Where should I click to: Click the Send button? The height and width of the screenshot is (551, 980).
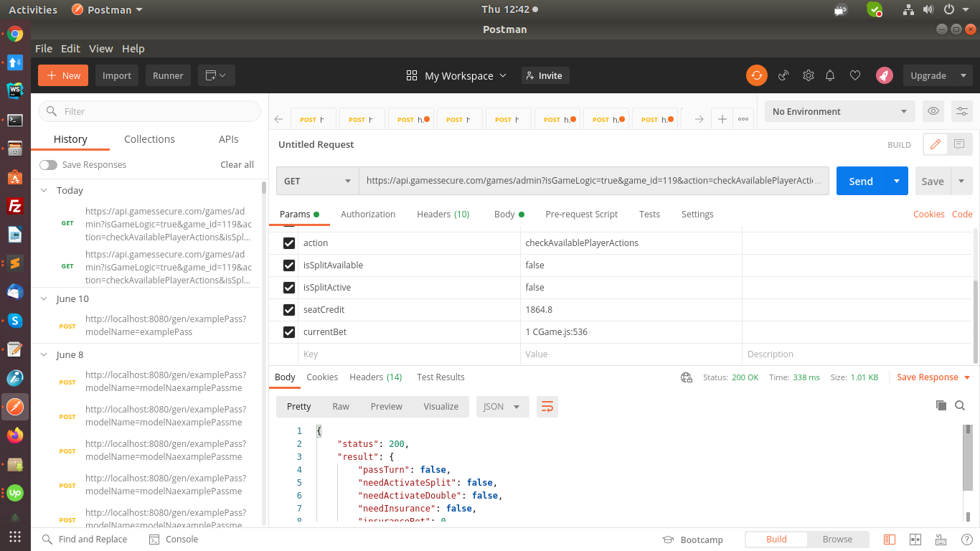861,181
